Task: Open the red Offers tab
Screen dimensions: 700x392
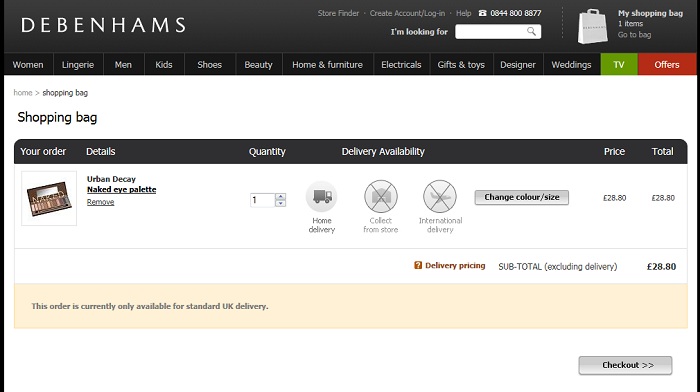Action: (x=667, y=65)
